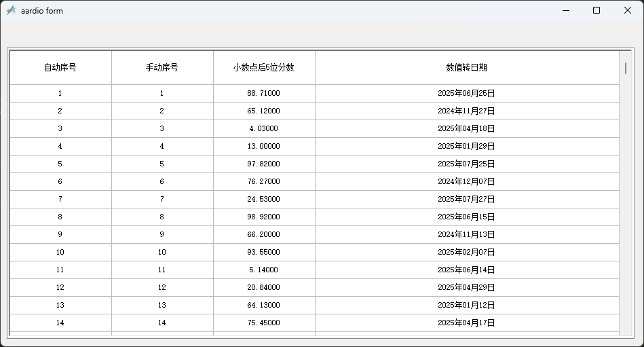644x347 pixels.
Task: Click the 数值转日期 column header
Action: (467, 67)
